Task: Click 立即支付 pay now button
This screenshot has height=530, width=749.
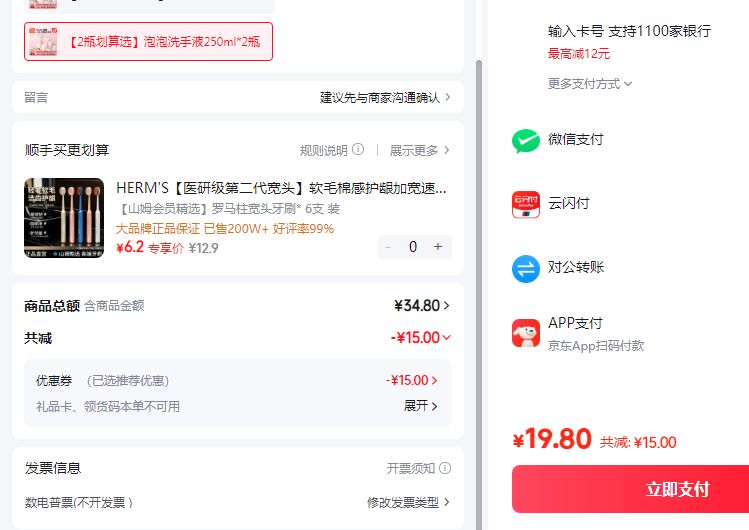Action: point(630,489)
